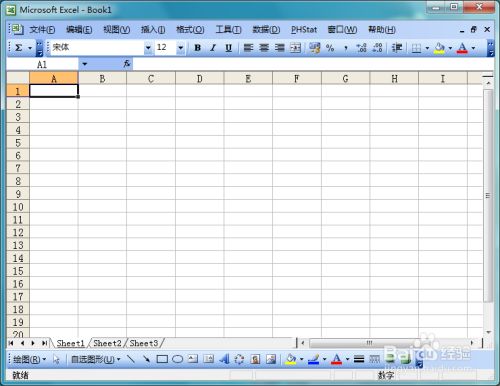Open the 工具(T) menu
The height and width of the screenshot is (386, 500).
[228, 30]
